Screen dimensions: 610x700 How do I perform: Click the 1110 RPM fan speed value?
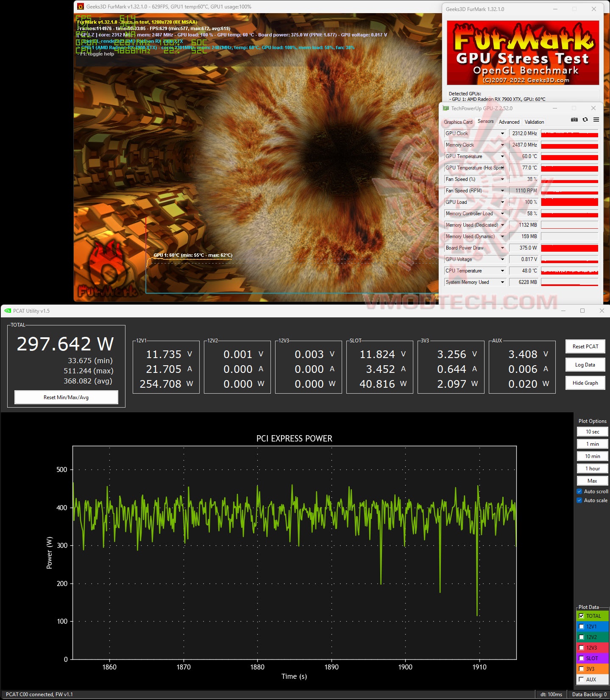click(524, 191)
